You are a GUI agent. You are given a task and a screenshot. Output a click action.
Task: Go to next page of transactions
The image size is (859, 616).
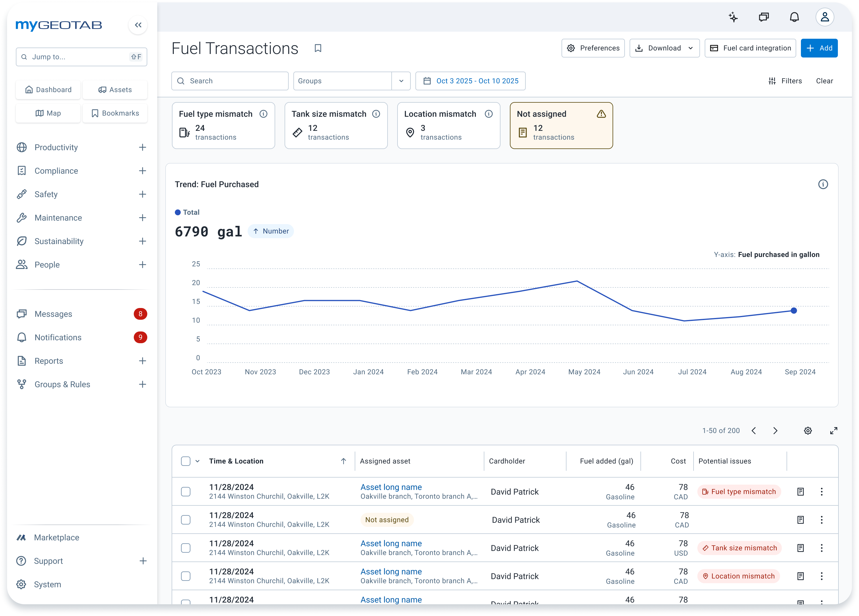(775, 431)
